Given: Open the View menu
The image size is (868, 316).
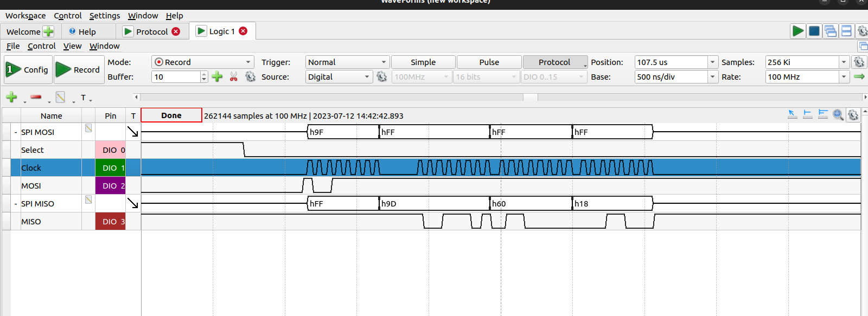Looking at the screenshot, I should (x=72, y=46).
